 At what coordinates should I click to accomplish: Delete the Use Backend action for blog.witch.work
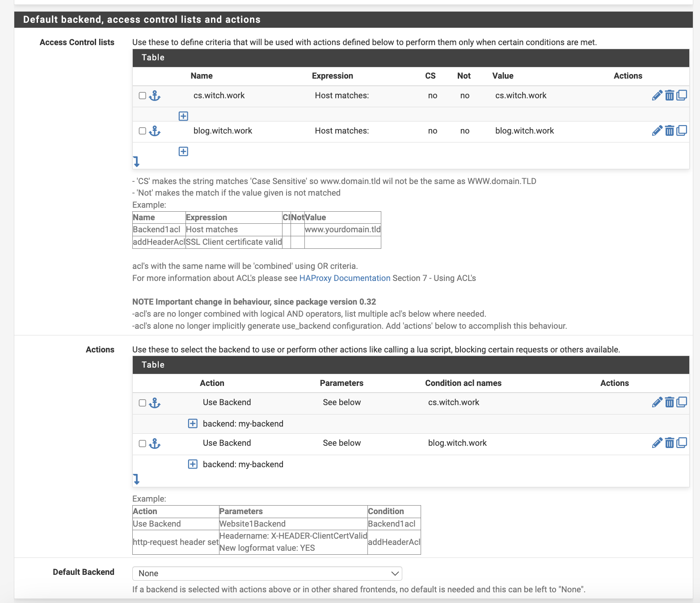coord(669,443)
